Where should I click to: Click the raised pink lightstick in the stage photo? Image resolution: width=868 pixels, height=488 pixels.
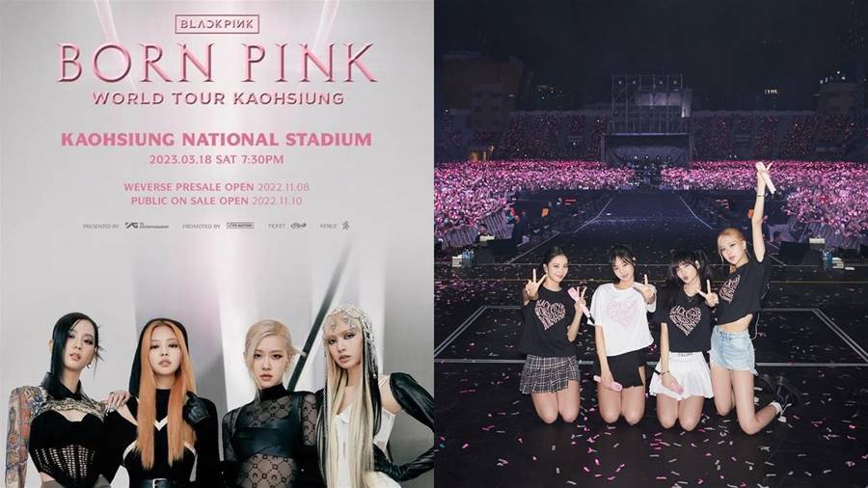pyautogui.click(x=765, y=176)
